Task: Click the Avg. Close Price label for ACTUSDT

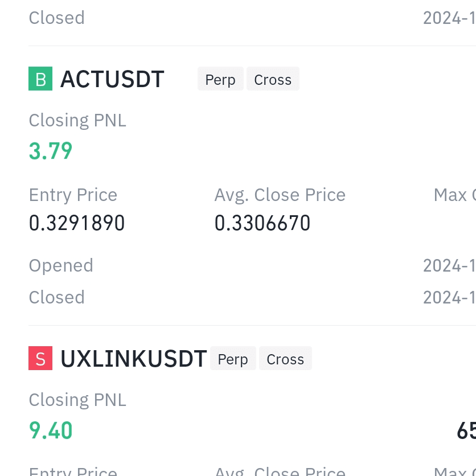Action: click(280, 195)
